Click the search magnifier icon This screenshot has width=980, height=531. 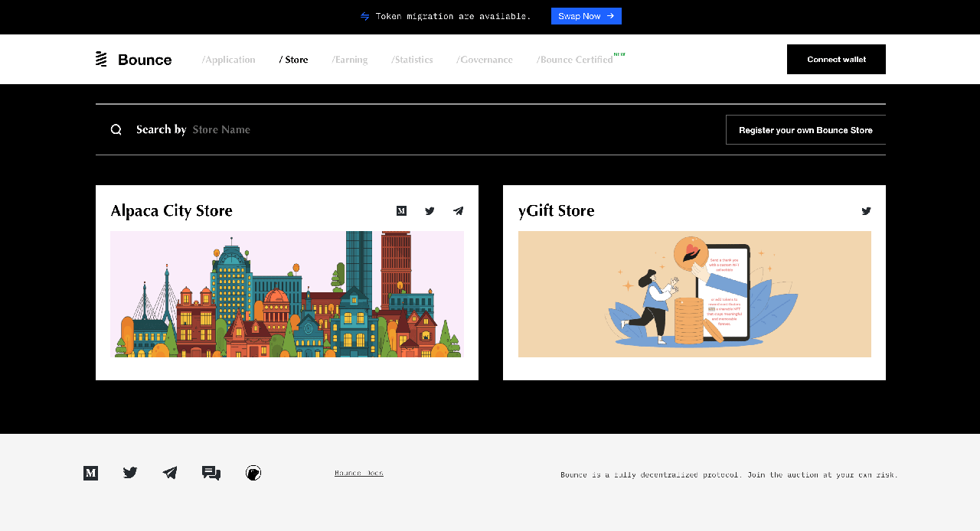116,130
